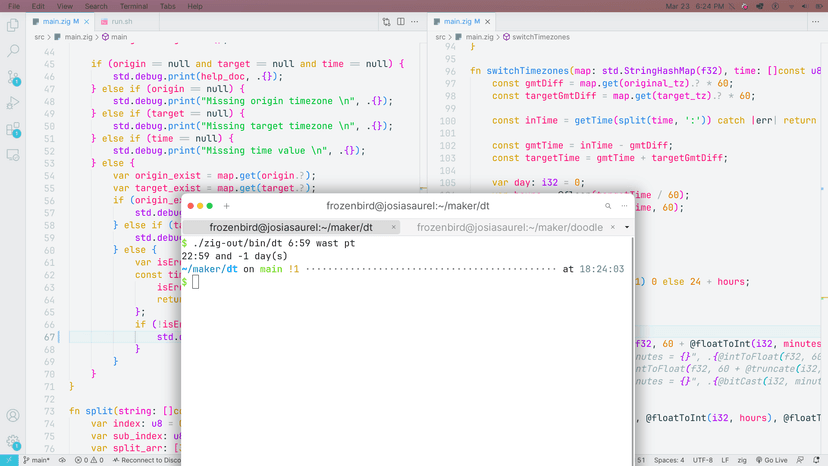Click the main branch indicator in status bar
Image resolution: width=828 pixels, height=466 pixels.
pos(36,460)
